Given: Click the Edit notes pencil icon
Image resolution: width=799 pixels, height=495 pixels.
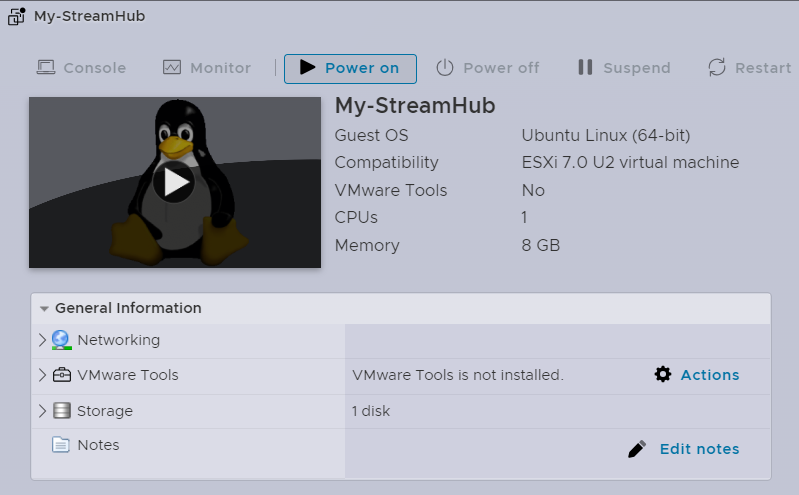Looking at the screenshot, I should coord(637,449).
